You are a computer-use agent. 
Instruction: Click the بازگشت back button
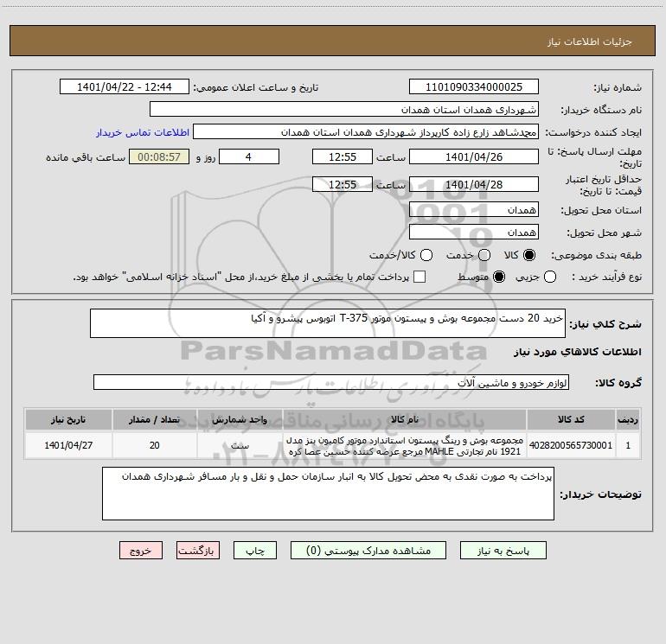click(x=198, y=550)
